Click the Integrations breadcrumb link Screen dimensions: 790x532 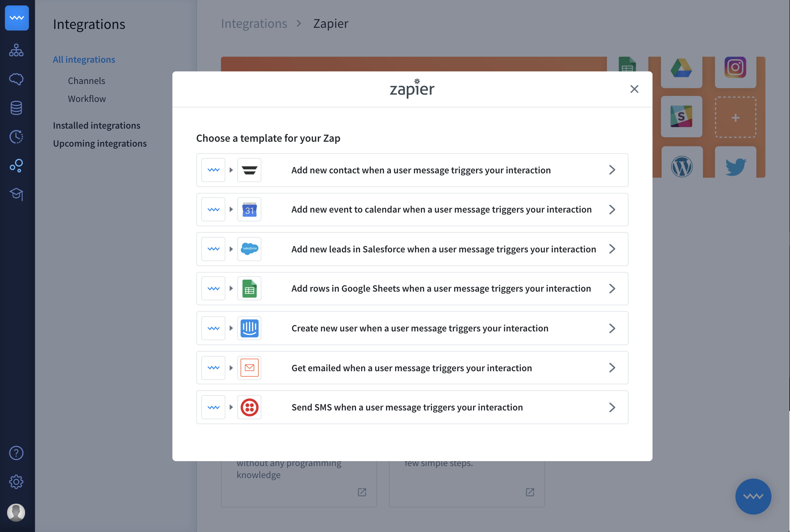[x=254, y=23]
